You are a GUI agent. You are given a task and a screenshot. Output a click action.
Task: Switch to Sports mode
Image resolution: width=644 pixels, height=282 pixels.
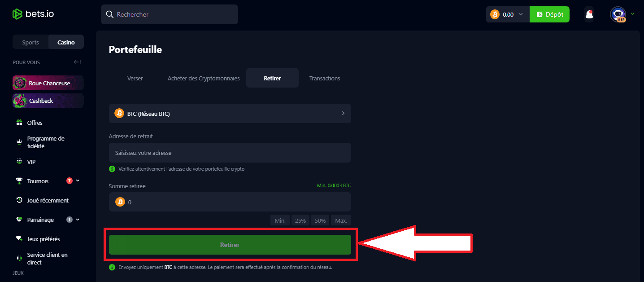pos(30,42)
